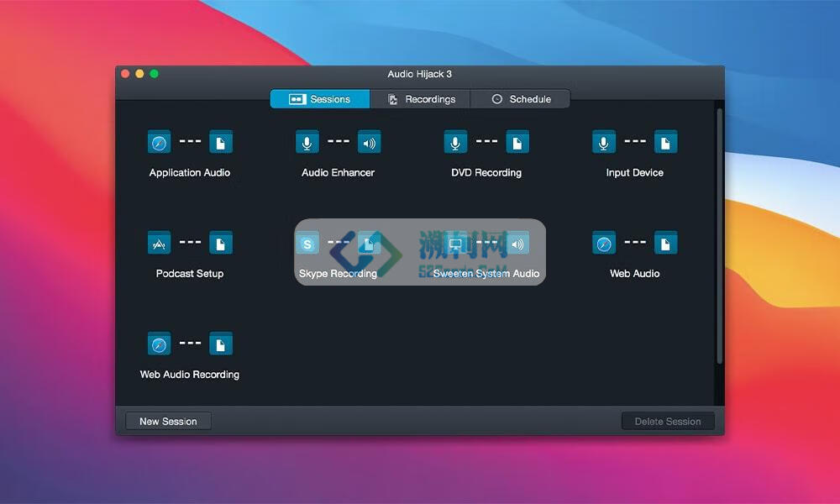Click the file recorder icon in DVD Recording
The image size is (840, 504).
517,143
